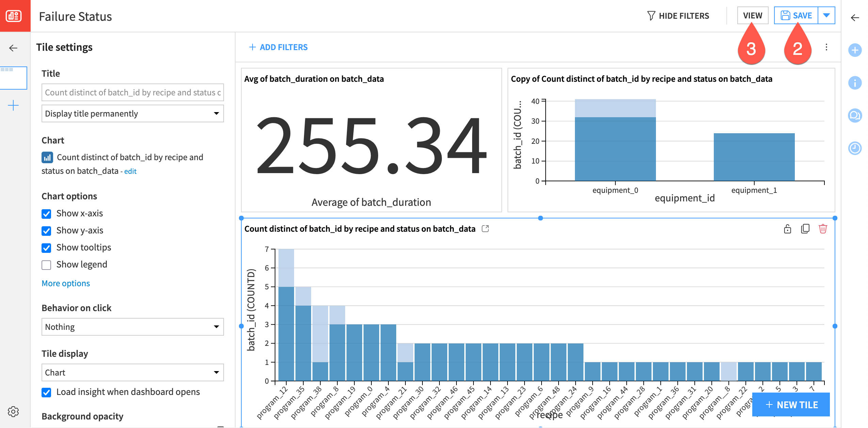
Task: Uncheck Show x-axis option
Action: click(x=46, y=214)
